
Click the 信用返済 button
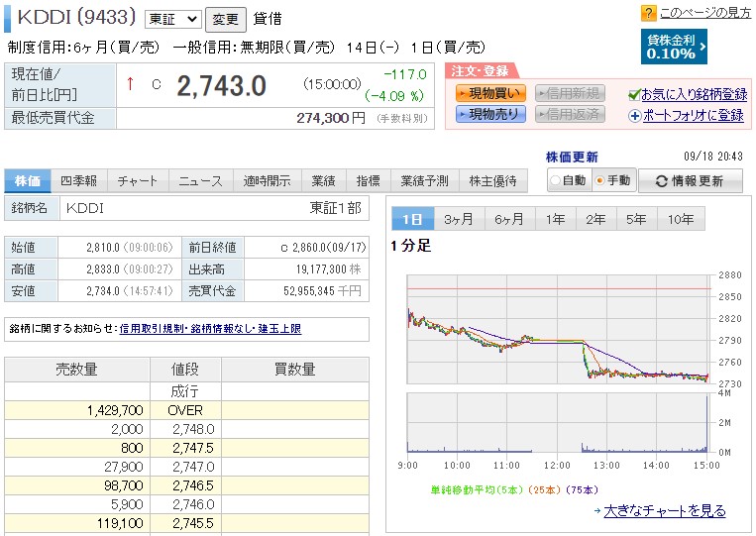coord(570,114)
